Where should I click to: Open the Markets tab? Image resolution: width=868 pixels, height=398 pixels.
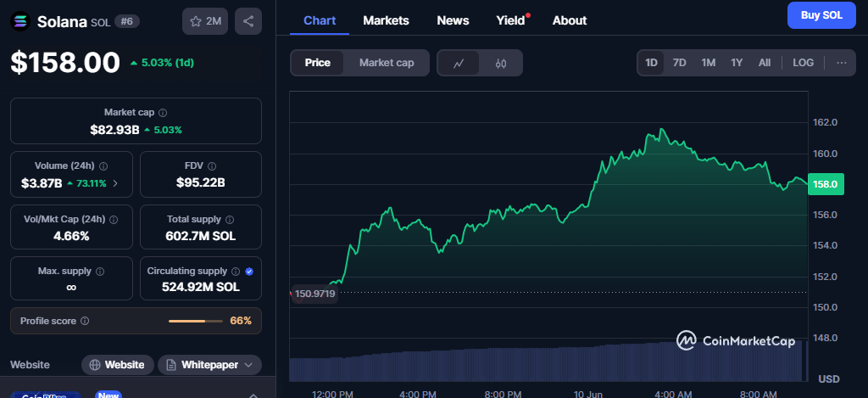[x=386, y=20]
